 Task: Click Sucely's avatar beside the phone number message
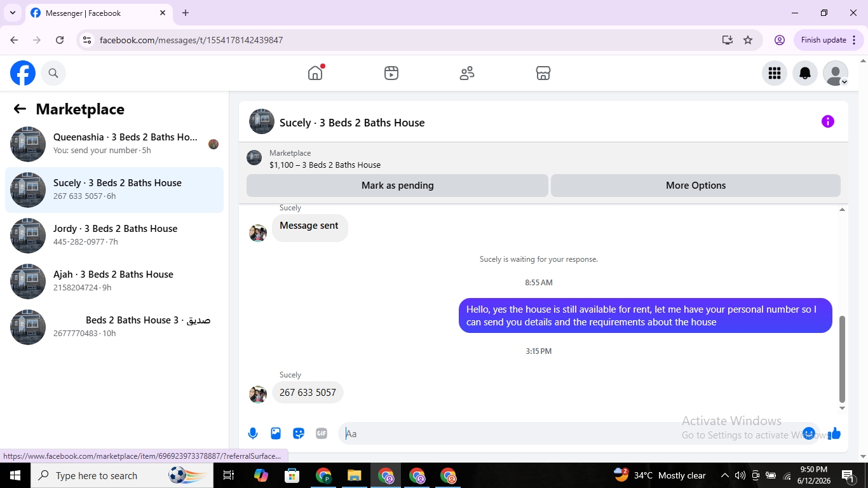click(x=258, y=394)
